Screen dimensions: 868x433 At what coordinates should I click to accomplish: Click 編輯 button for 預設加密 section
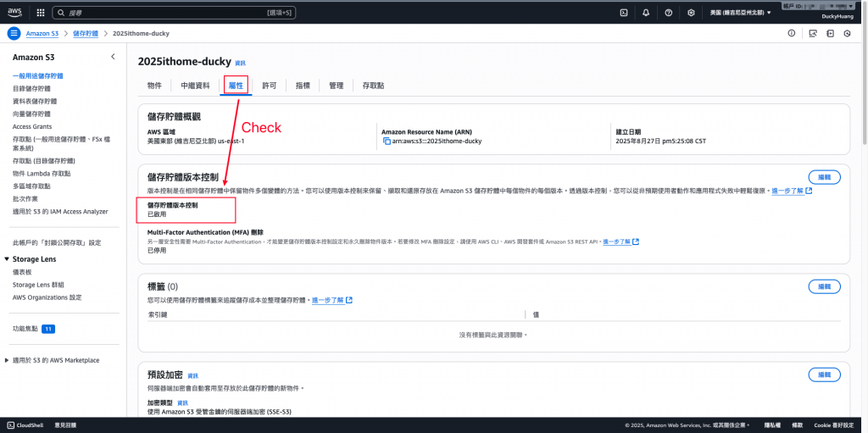tap(824, 375)
